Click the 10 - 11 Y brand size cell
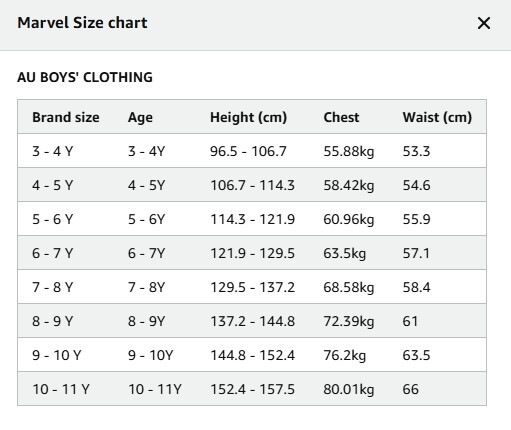The image size is (511, 430). click(x=61, y=389)
